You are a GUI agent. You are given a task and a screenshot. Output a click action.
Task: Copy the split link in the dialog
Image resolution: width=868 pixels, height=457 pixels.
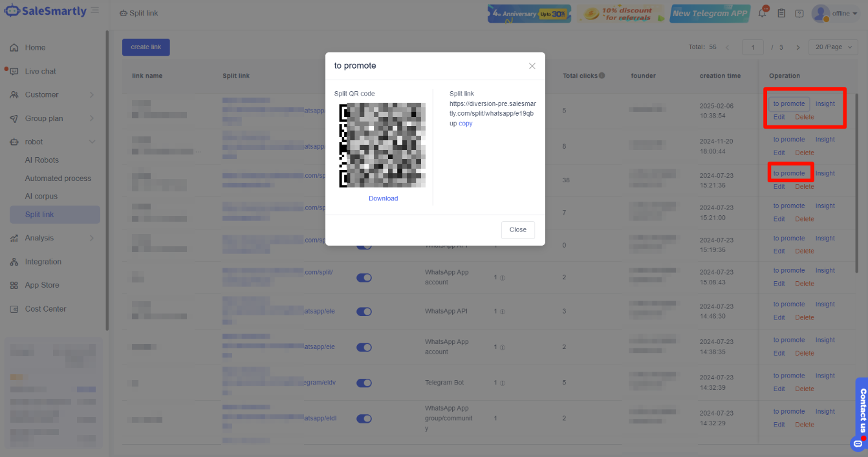click(466, 123)
